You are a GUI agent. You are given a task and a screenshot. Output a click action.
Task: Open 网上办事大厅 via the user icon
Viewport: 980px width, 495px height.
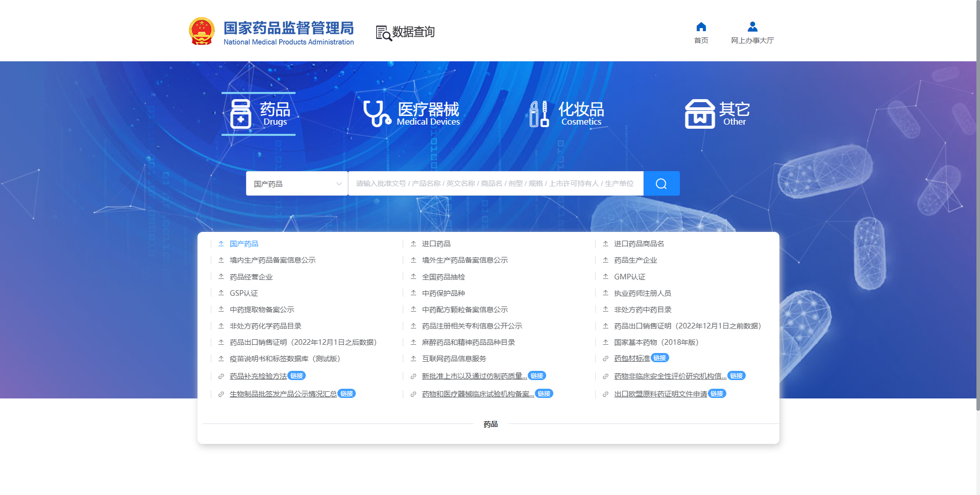[x=752, y=27]
